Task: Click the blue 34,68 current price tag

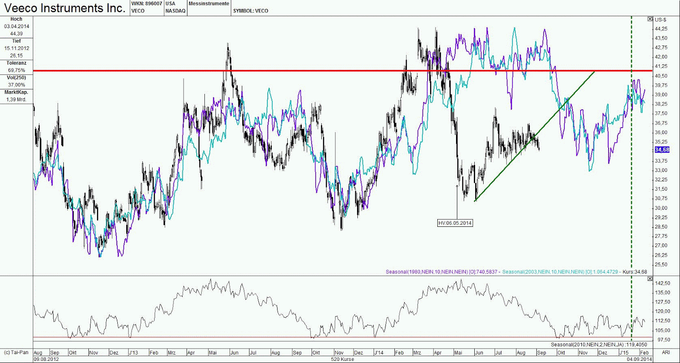Action: pos(661,150)
